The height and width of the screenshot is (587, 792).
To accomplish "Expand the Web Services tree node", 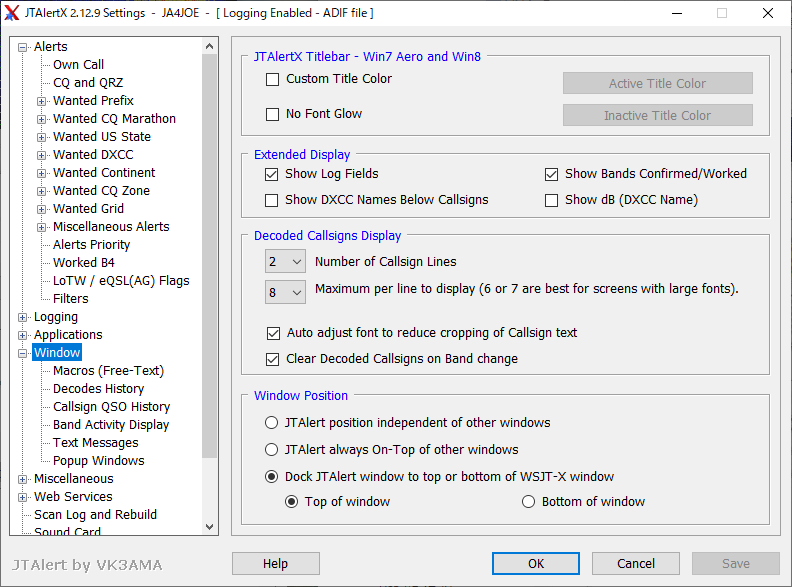I will [x=22, y=498].
